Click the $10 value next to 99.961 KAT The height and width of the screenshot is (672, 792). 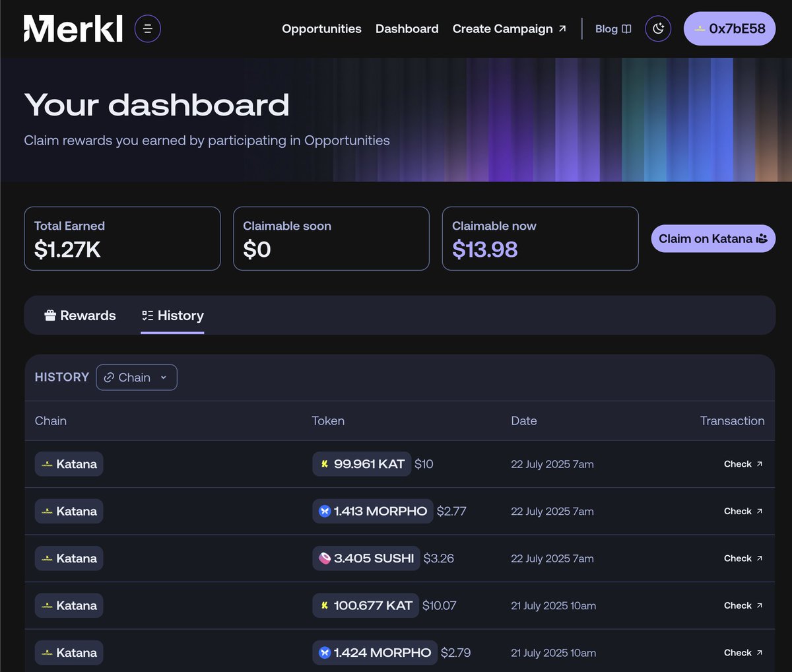(424, 464)
